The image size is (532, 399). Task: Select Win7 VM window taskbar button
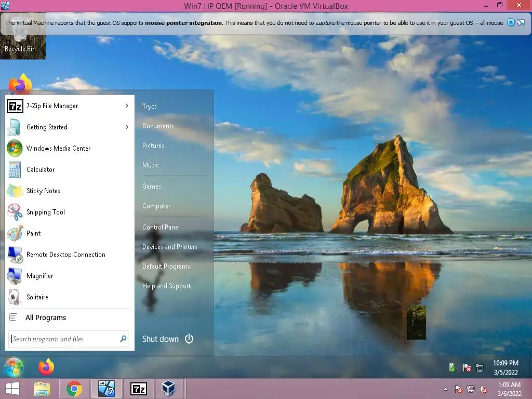coord(106,389)
